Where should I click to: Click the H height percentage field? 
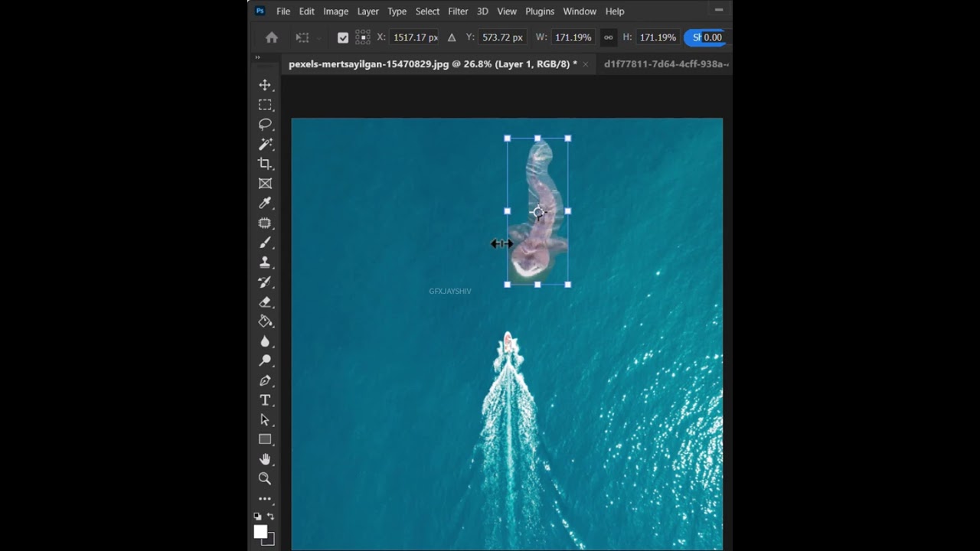coord(658,37)
